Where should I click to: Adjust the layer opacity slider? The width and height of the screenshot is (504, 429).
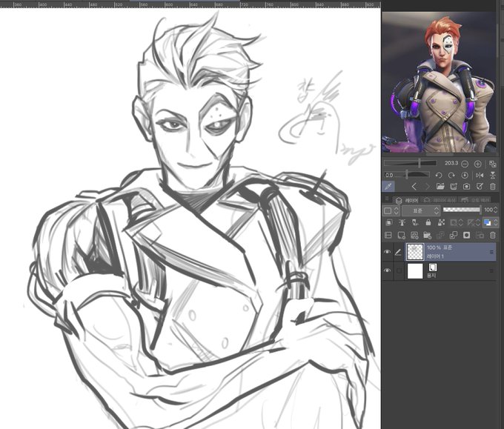(x=462, y=210)
